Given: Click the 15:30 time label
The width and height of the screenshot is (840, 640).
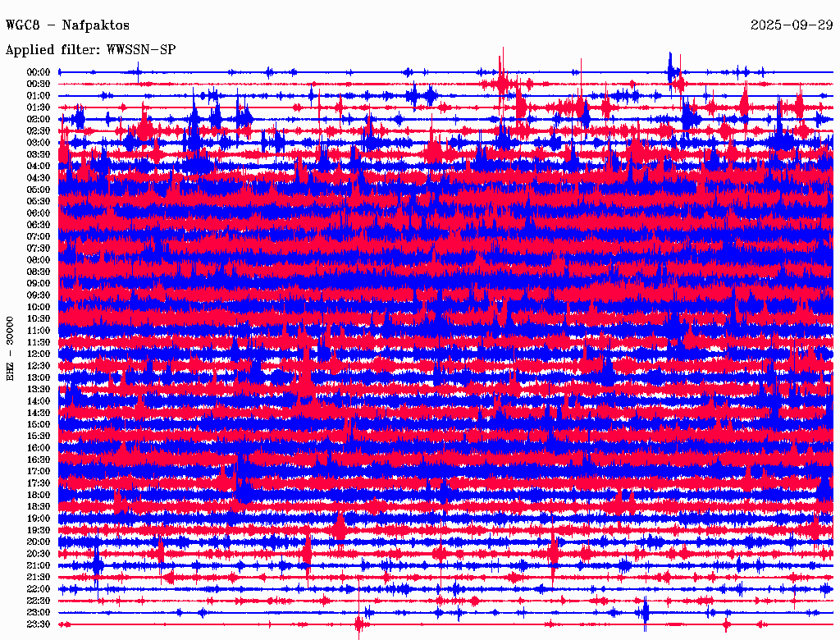Looking at the screenshot, I should click(x=39, y=437).
